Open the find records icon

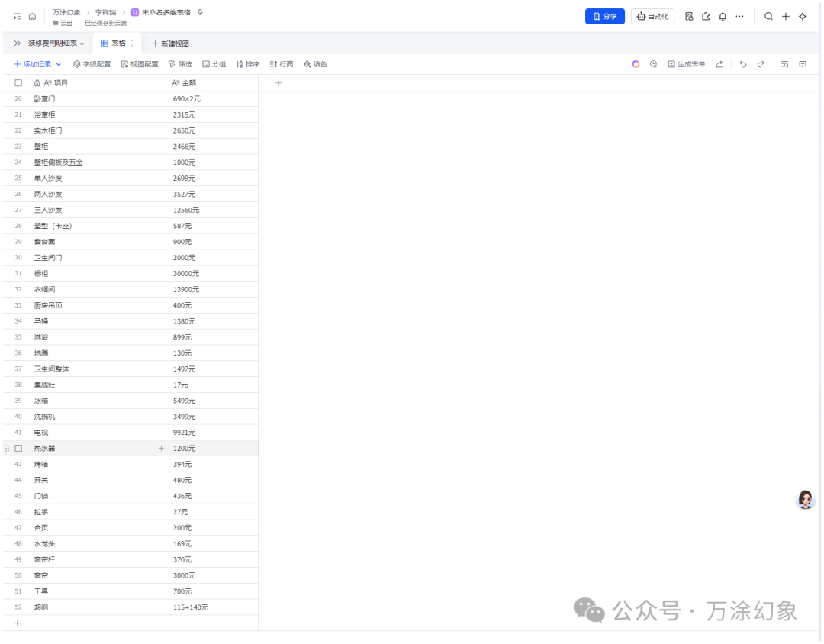pyautogui.click(x=784, y=64)
